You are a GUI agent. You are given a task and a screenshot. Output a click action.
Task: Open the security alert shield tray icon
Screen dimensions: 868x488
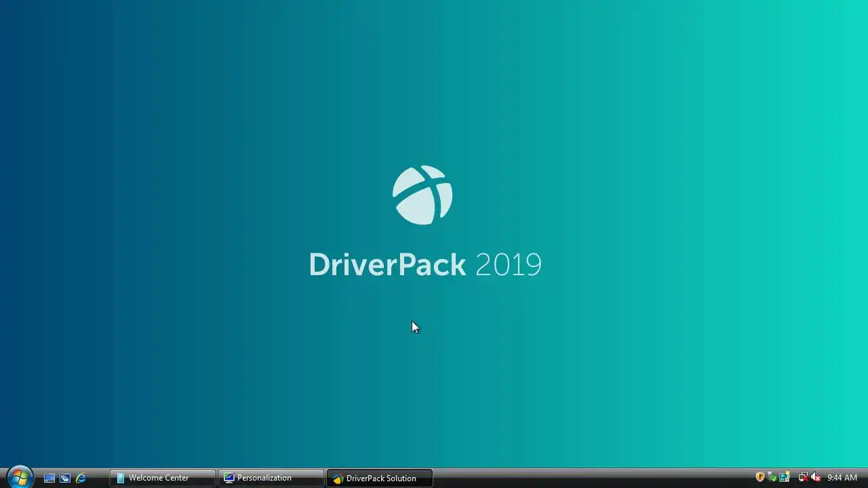760,477
